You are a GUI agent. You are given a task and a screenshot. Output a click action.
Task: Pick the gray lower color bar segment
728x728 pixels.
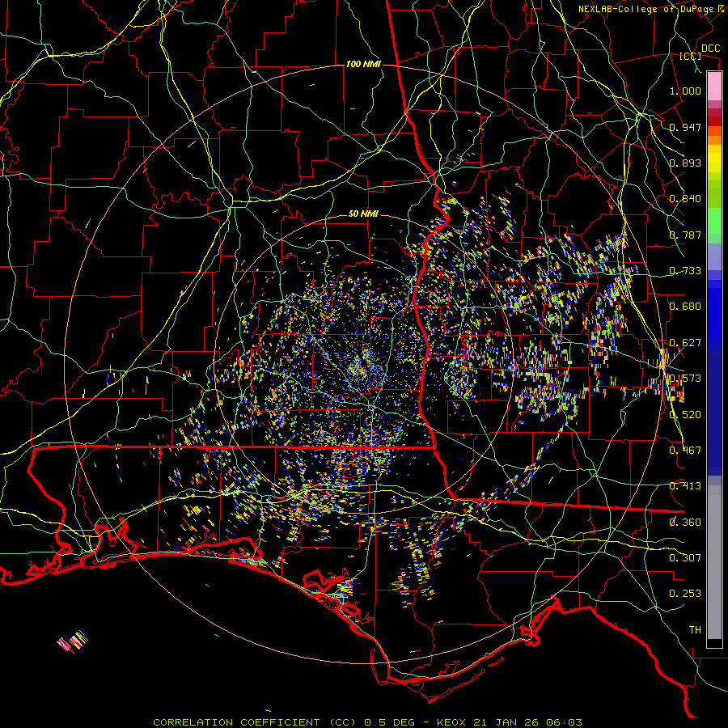[714, 562]
